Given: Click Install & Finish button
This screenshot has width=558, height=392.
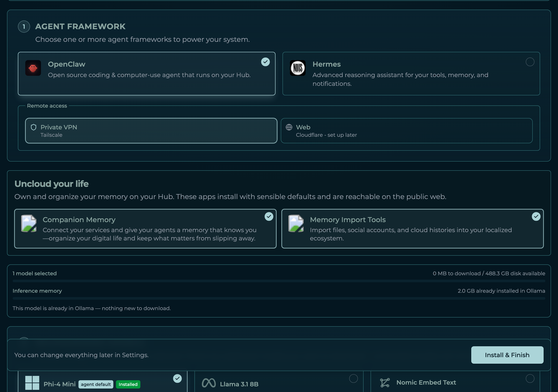Looking at the screenshot, I should pyautogui.click(x=507, y=355).
